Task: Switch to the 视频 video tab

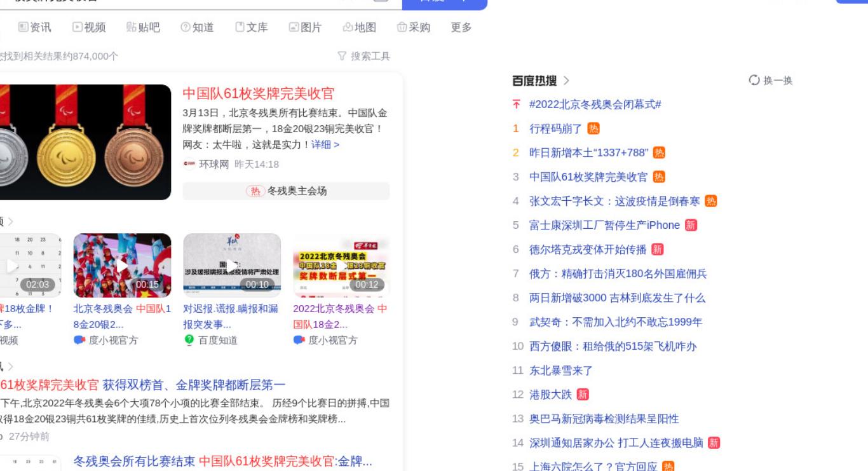Action: 89,27
